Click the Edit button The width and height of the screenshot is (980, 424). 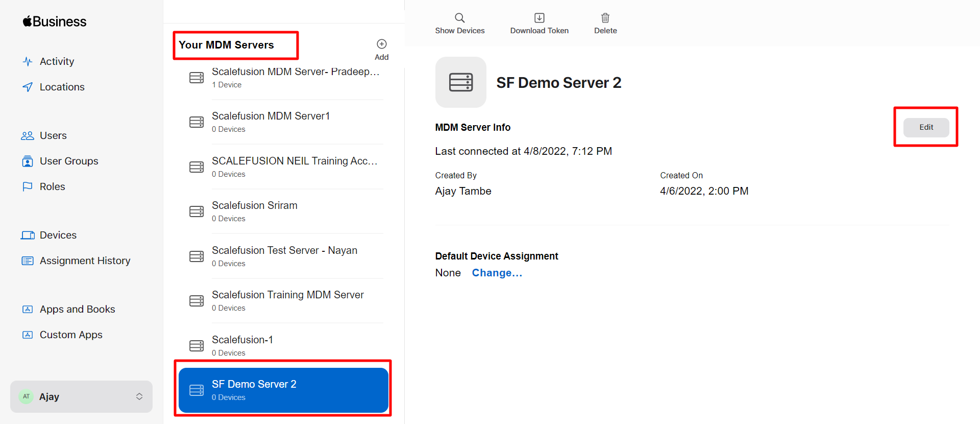click(x=926, y=127)
